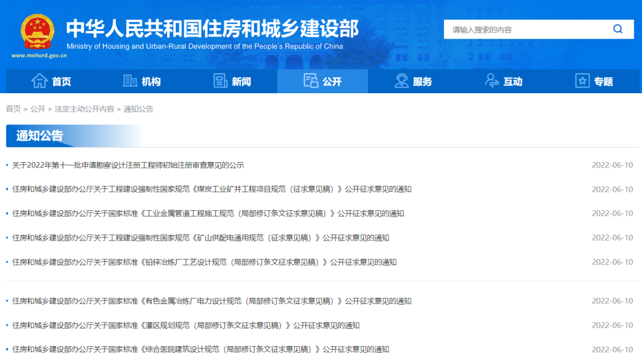Click the search magnifier icon
642x364 pixels.
618,29
